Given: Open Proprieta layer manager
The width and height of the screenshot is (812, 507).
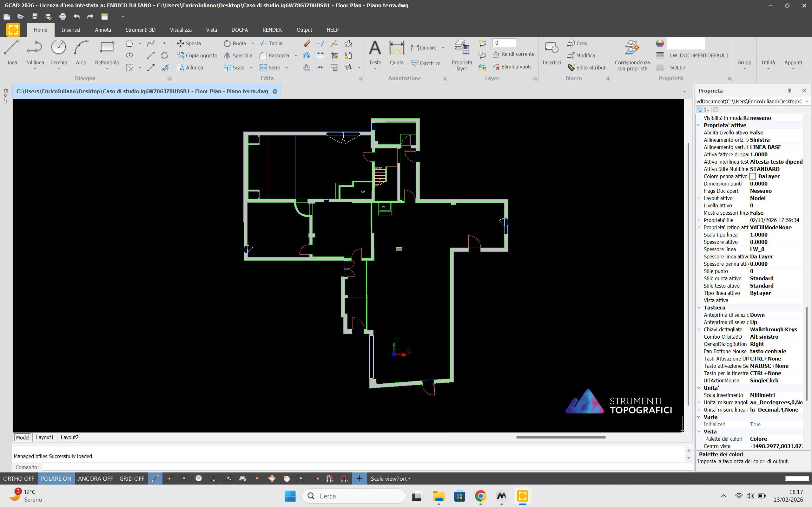Looking at the screenshot, I should tap(462, 55).
